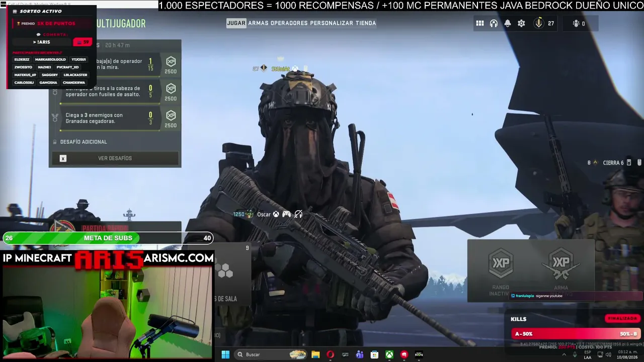Click the VER DESAFÍOS button
Viewport: 644px width, 362px height.
pyautogui.click(x=115, y=158)
